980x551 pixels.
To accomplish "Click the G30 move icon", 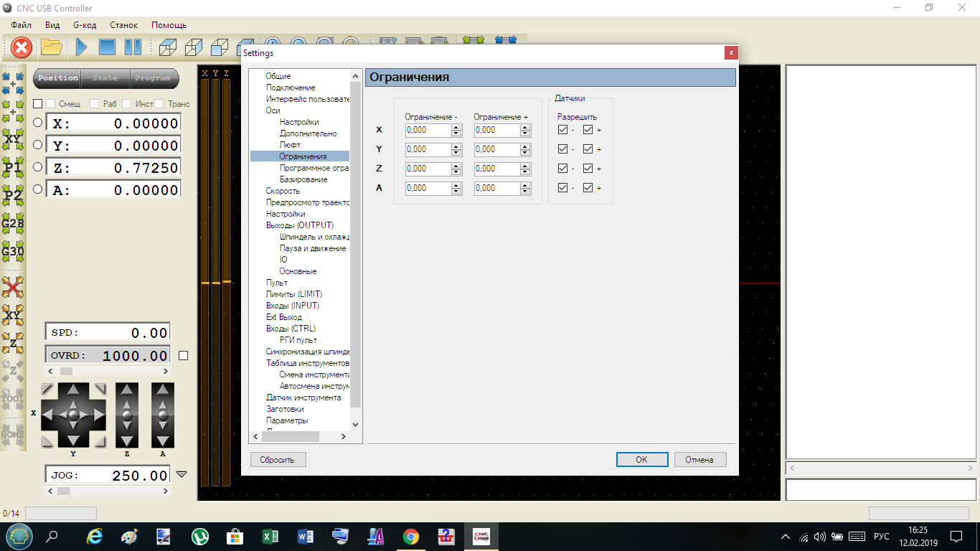I will tap(13, 251).
